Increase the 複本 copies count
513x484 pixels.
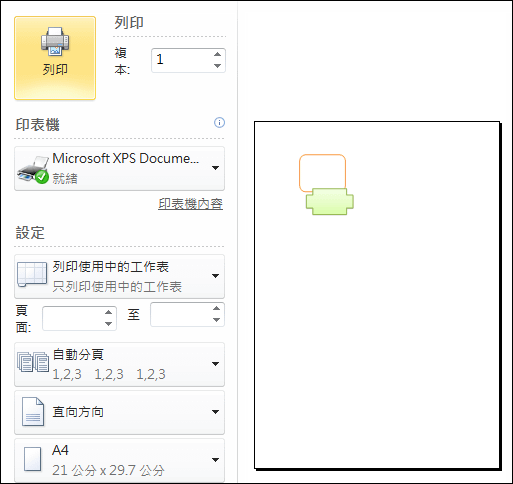click(x=218, y=54)
